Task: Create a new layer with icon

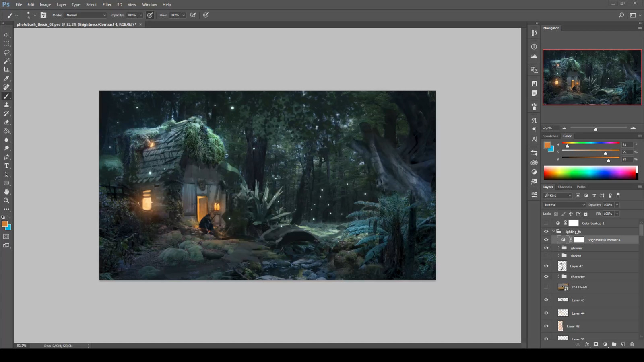Action: pyautogui.click(x=623, y=344)
